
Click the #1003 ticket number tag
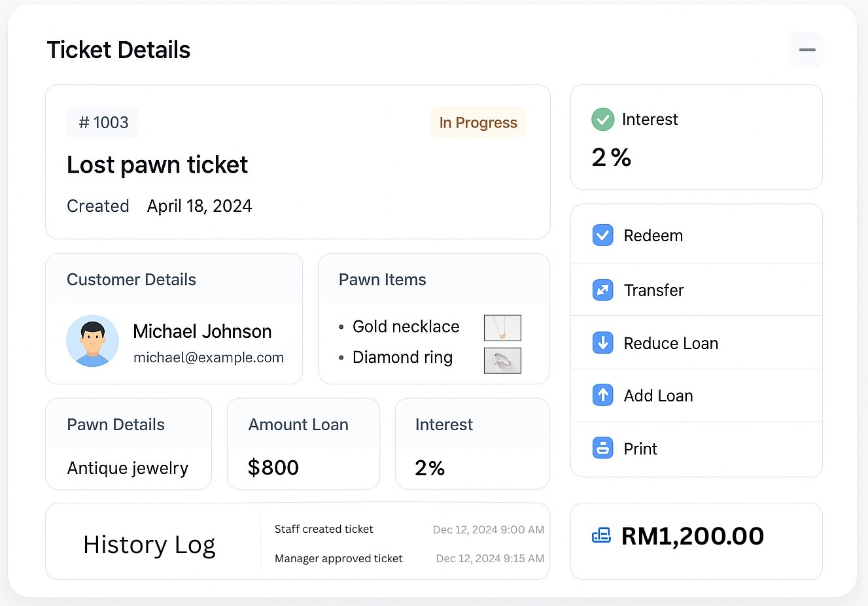pyautogui.click(x=103, y=122)
